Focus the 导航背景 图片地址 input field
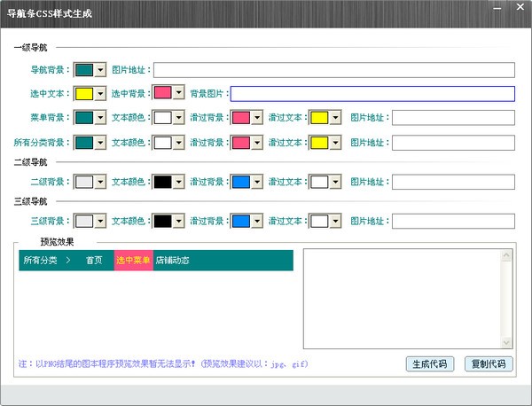The width and height of the screenshot is (532, 406). pos(334,70)
